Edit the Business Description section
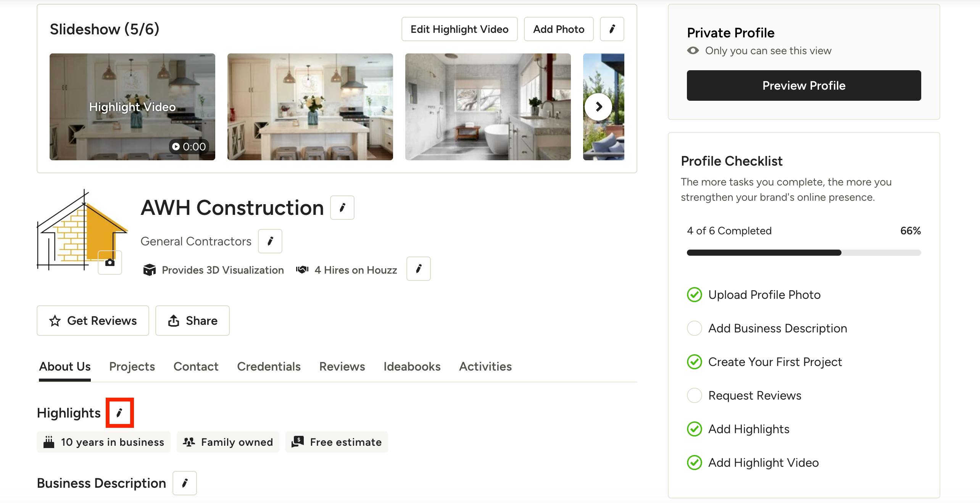980x503 pixels. click(185, 483)
